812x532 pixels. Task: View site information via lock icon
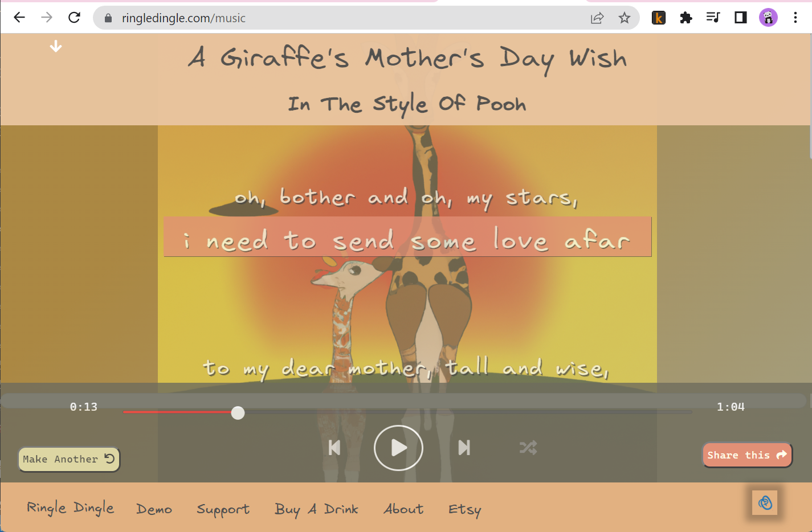pyautogui.click(x=108, y=18)
